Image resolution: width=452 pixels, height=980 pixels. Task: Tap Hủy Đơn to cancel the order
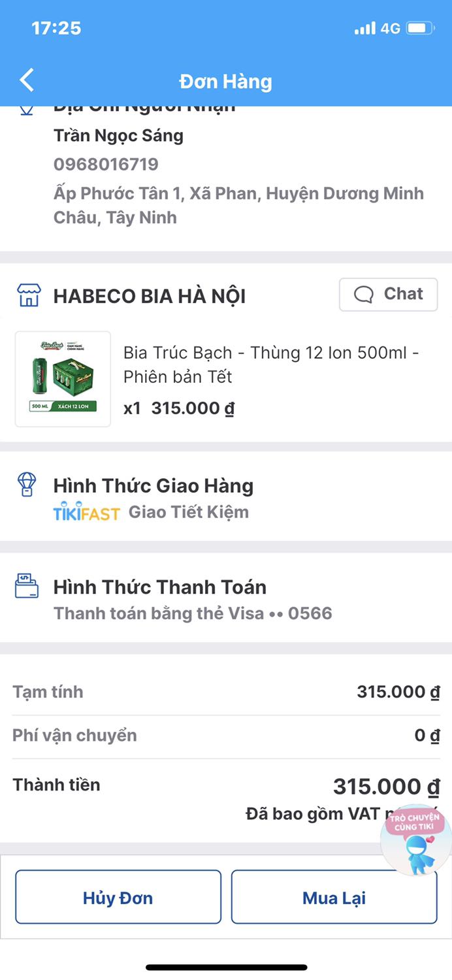[x=118, y=897]
